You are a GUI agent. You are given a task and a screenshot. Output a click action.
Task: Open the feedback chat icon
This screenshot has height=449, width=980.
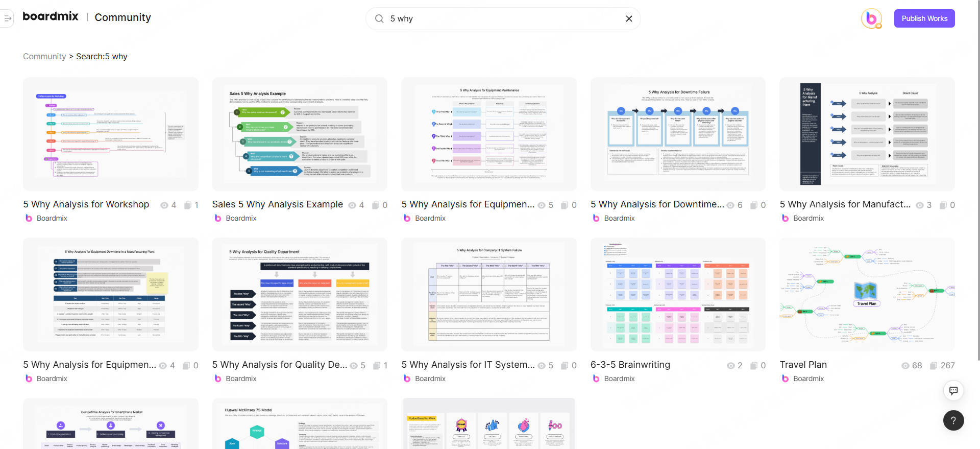(x=953, y=391)
